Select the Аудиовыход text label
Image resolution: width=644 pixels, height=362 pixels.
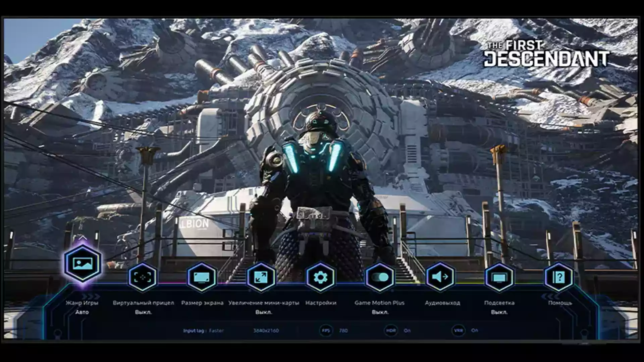(442, 303)
